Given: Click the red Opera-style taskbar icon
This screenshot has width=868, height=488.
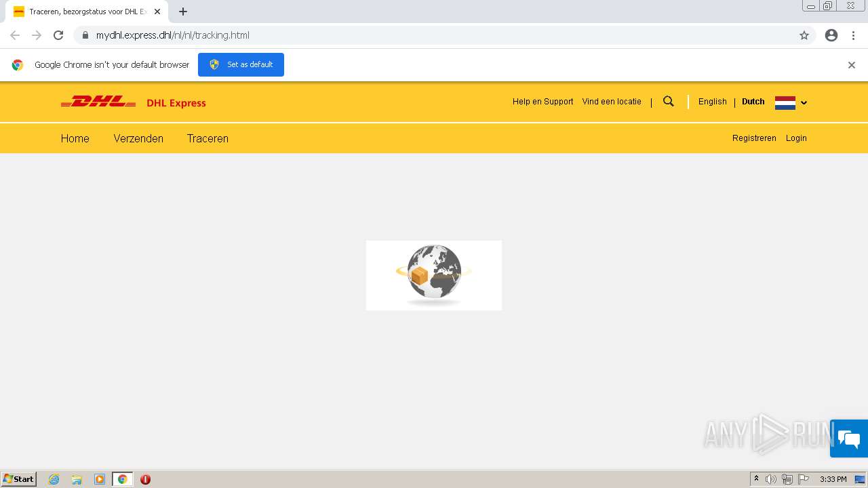Looking at the screenshot, I should tap(145, 479).
